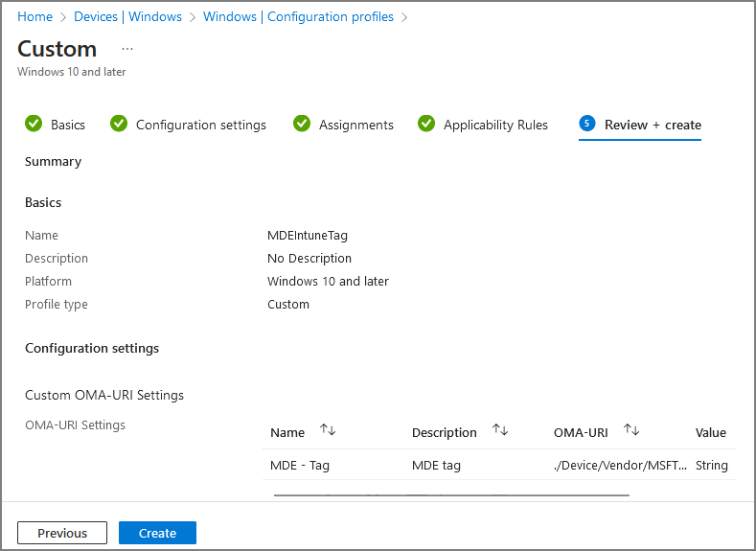Open Home breadcrumb link
This screenshot has width=756, height=551.
[x=35, y=16]
